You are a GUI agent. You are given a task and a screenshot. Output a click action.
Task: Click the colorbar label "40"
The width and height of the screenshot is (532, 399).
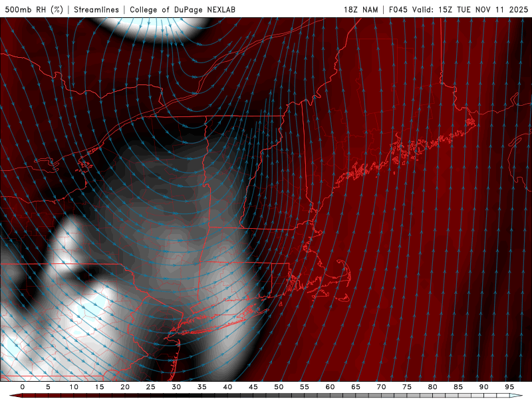pyautogui.click(x=227, y=387)
